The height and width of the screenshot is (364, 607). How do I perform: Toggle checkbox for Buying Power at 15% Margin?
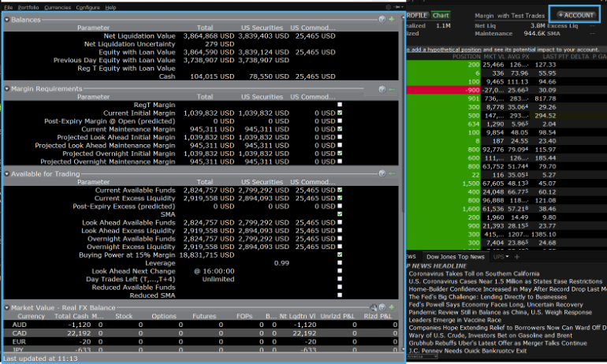tap(340, 254)
